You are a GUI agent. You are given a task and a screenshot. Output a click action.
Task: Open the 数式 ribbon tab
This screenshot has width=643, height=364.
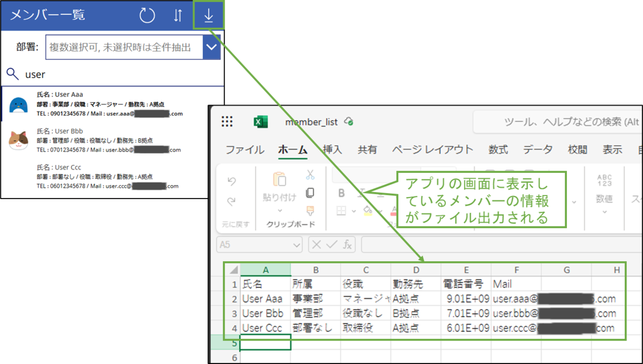pyautogui.click(x=498, y=150)
